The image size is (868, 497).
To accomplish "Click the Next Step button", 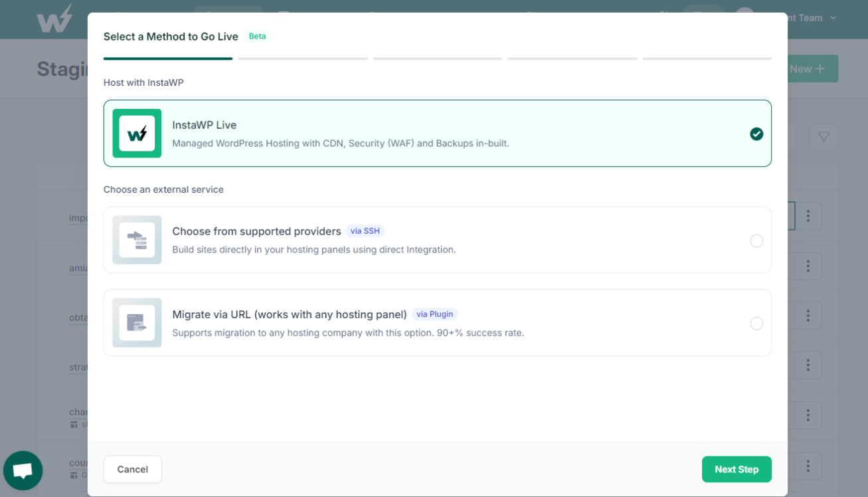I will [x=737, y=469].
